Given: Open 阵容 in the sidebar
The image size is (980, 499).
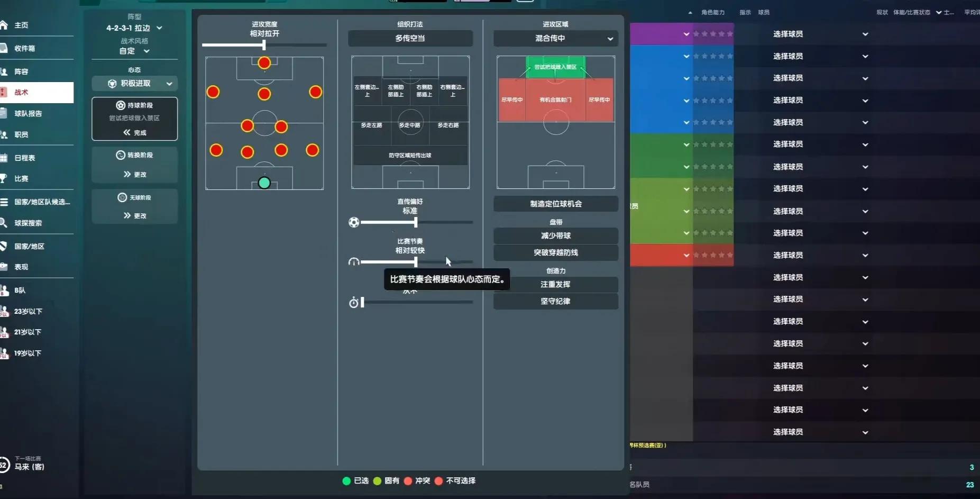Looking at the screenshot, I should coord(22,72).
